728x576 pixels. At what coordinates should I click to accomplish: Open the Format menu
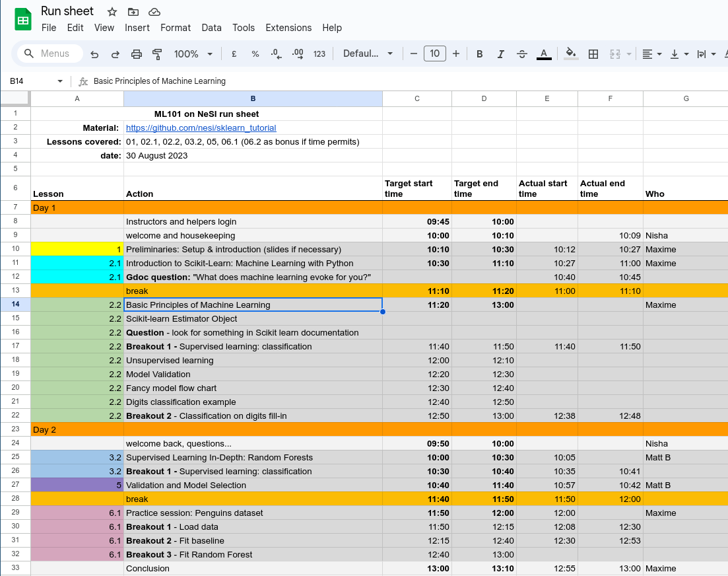176,28
